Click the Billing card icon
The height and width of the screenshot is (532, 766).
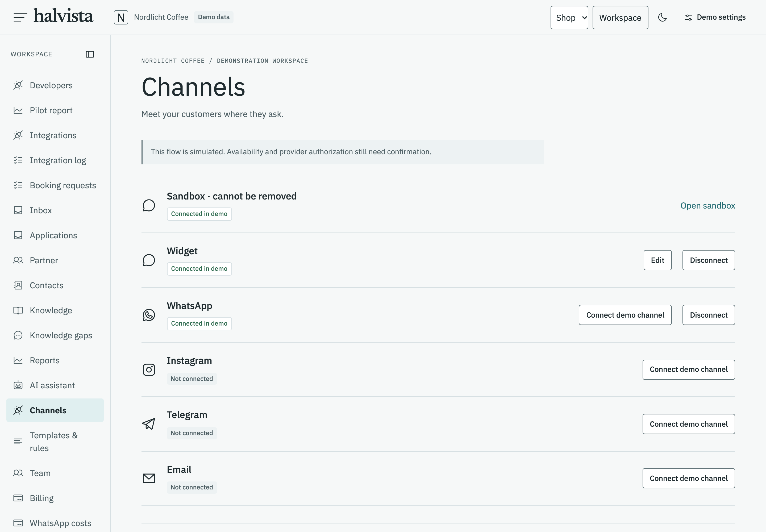tap(18, 498)
